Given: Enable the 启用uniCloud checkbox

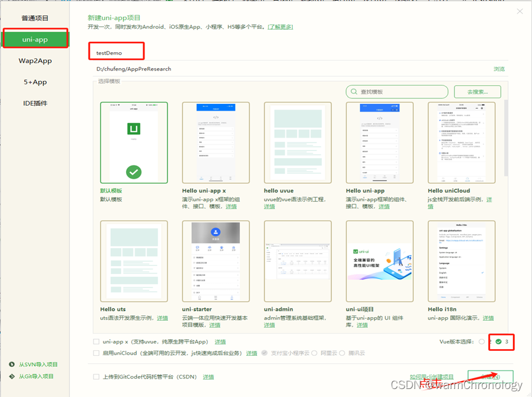Looking at the screenshot, I should pos(97,353).
